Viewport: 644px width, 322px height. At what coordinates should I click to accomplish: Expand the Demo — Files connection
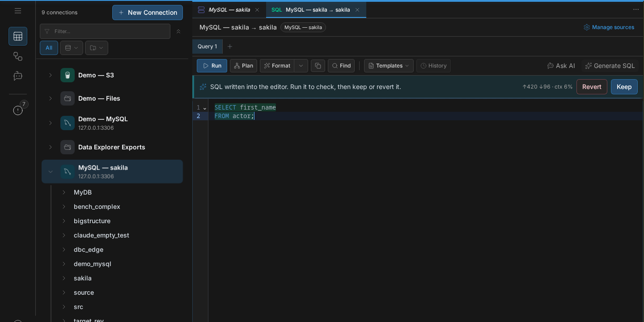click(51, 98)
